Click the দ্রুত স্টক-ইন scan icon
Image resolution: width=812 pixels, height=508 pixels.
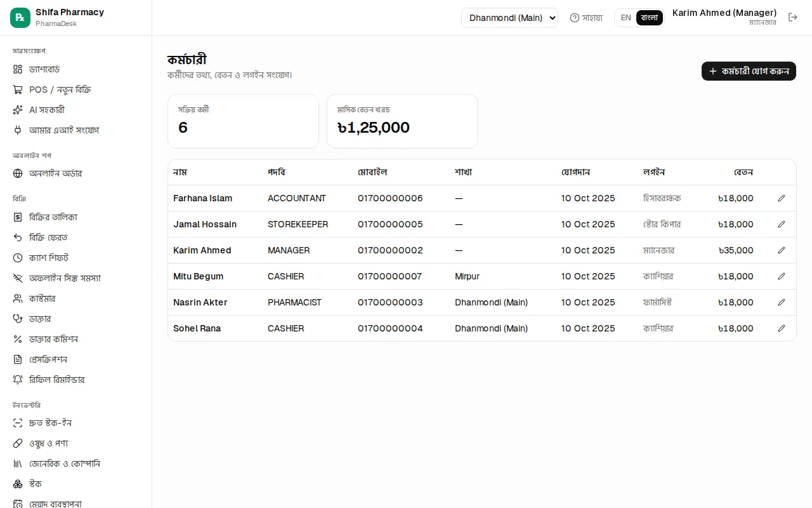coord(18,423)
